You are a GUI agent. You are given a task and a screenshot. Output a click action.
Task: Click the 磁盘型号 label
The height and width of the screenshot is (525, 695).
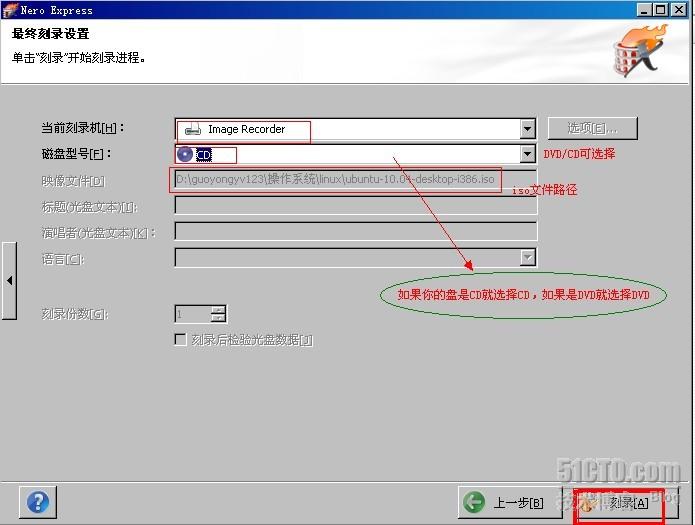pyautogui.click(x=77, y=154)
